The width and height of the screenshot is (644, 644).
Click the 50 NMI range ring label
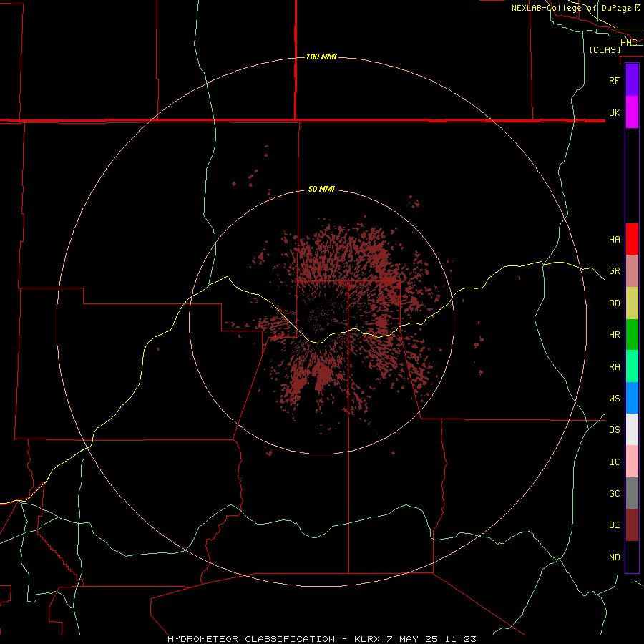point(321,190)
